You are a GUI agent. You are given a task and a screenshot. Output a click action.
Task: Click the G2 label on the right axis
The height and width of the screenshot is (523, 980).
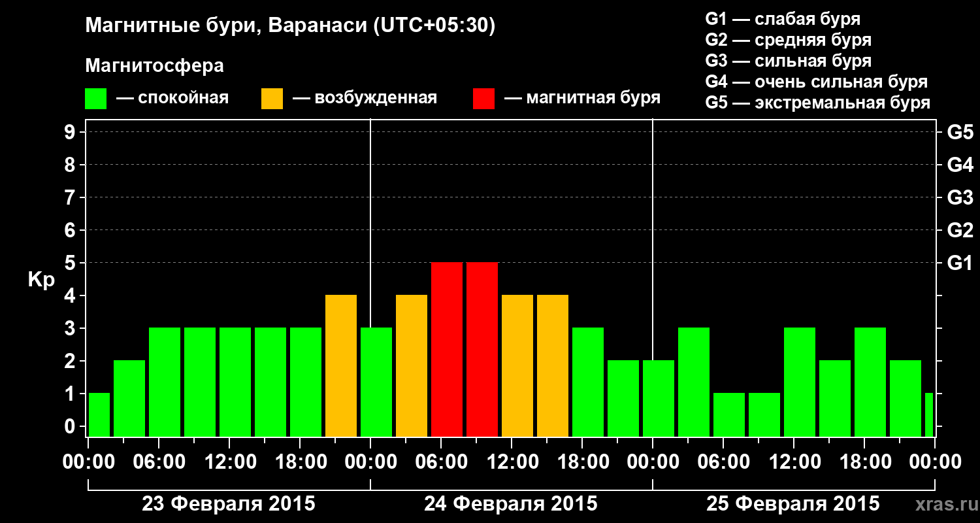click(960, 231)
